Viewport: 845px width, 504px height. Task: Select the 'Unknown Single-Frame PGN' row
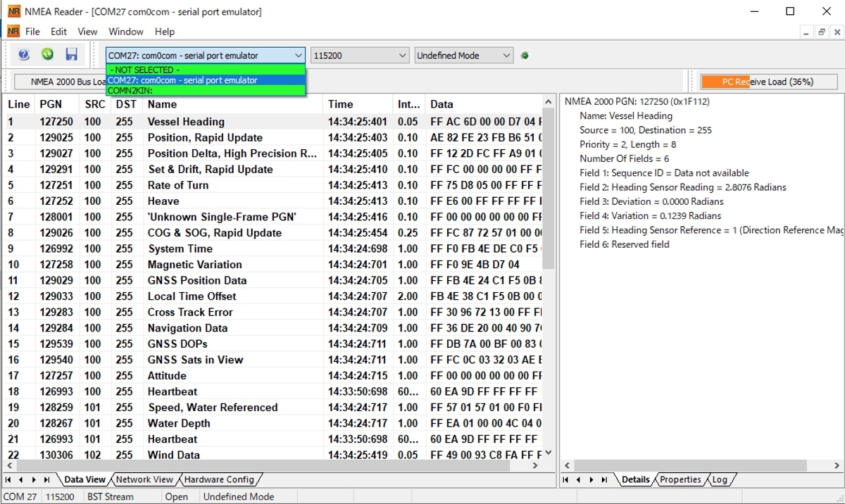click(x=273, y=217)
